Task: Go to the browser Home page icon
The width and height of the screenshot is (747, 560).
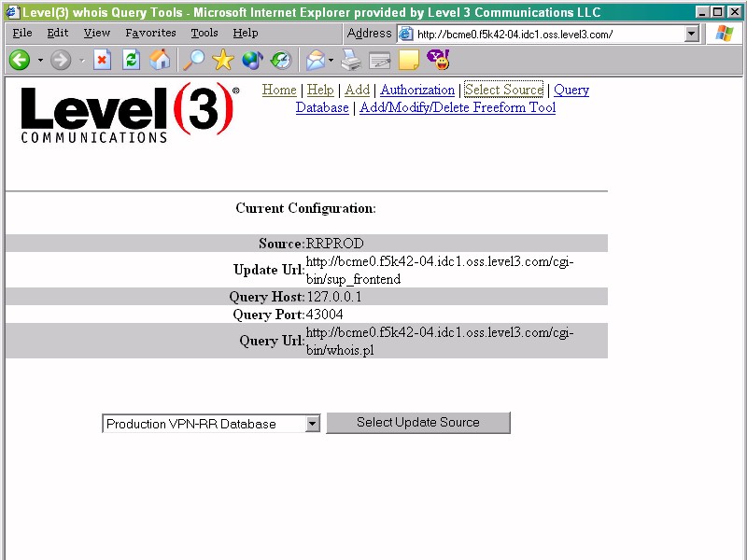Action: (161, 61)
